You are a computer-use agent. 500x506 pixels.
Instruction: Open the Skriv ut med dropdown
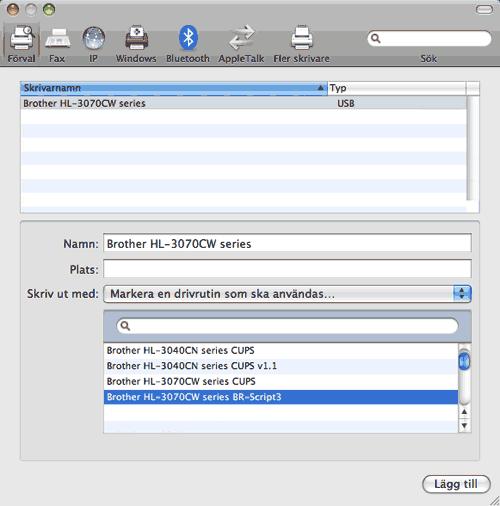[287, 294]
